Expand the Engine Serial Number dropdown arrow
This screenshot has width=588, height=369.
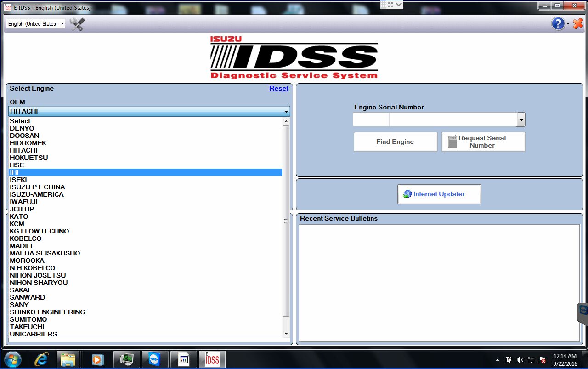click(x=521, y=119)
